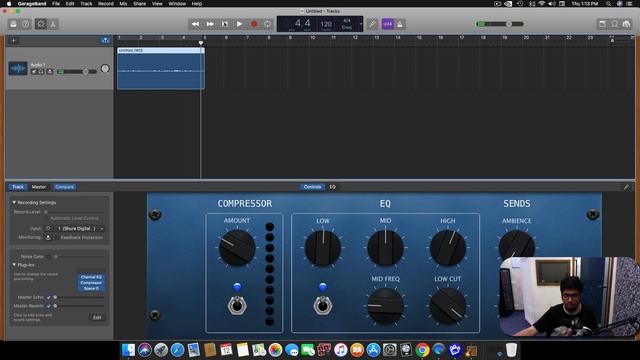Image resolution: width=640 pixels, height=360 pixels.
Task: Switch to the Controls tab
Action: point(312,187)
